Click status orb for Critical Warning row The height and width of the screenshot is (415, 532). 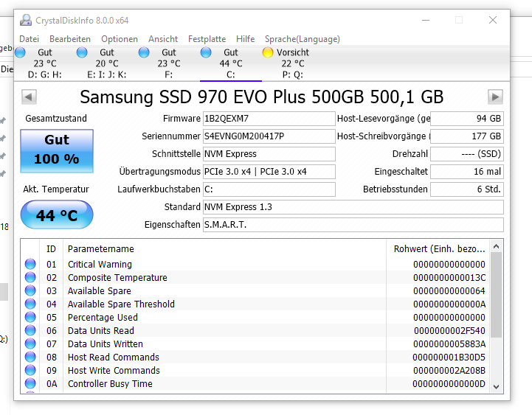[30, 264]
